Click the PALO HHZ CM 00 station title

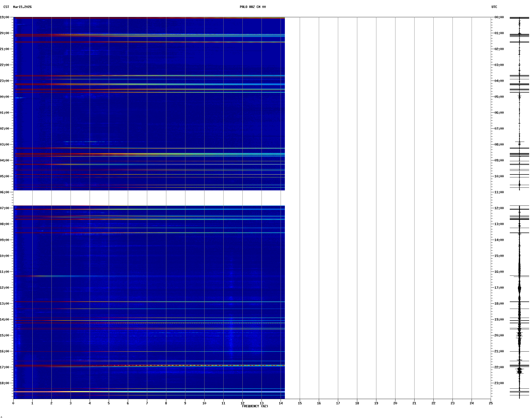pyautogui.click(x=253, y=7)
